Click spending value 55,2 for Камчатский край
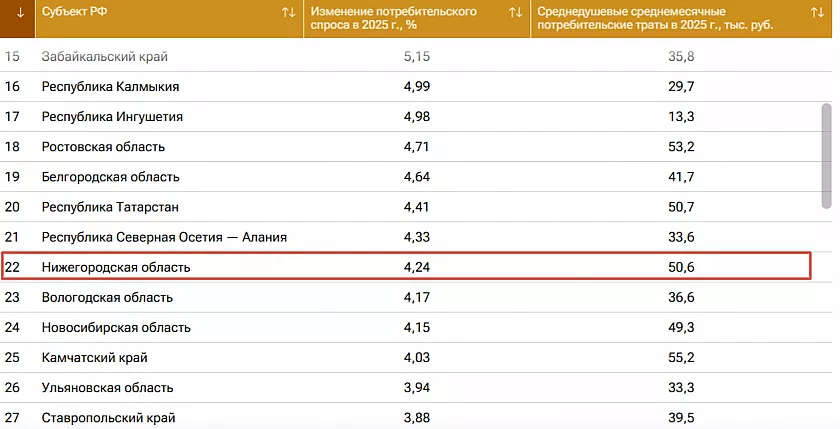Image resolution: width=840 pixels, height=429 pixels. click(x=681, y=357)
